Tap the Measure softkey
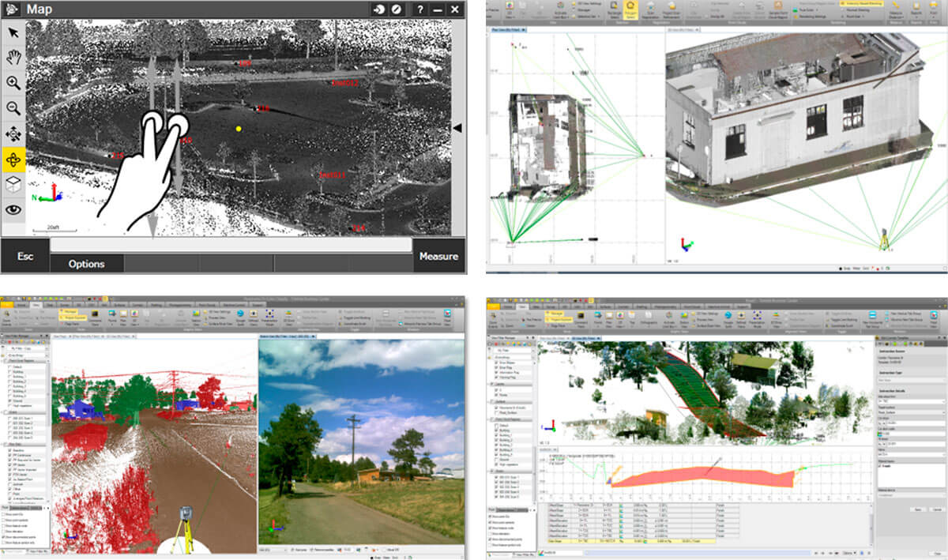Screen dimensions: 948x560 pos(438,256)
